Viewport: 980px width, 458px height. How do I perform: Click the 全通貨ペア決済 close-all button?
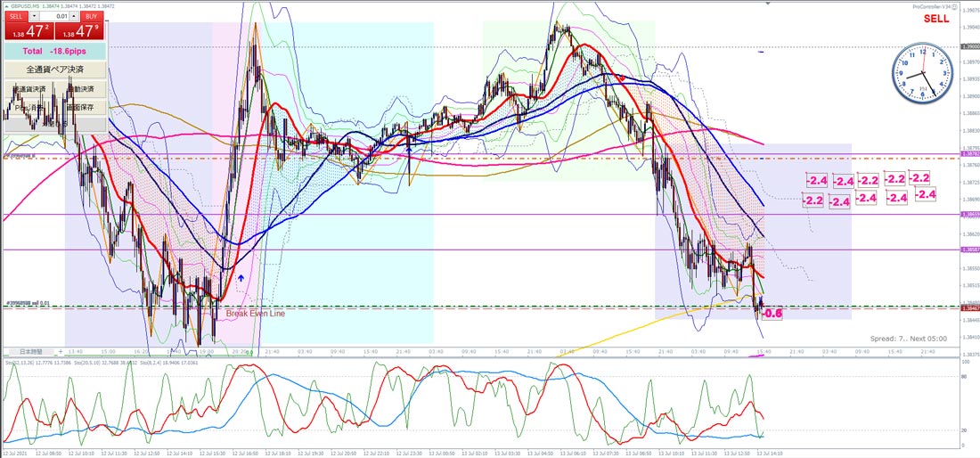coord(55,68)
